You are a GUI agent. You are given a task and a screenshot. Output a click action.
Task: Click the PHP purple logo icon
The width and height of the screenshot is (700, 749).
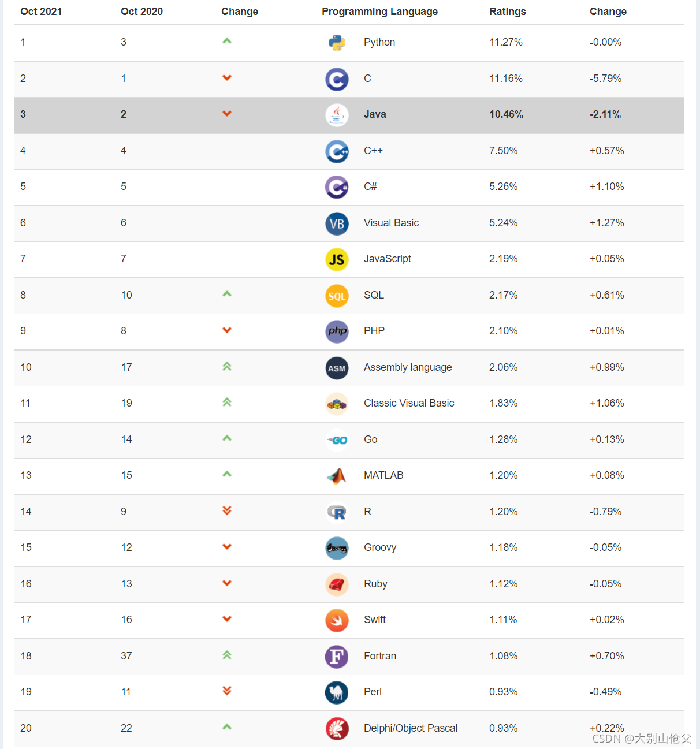[337, 331]
